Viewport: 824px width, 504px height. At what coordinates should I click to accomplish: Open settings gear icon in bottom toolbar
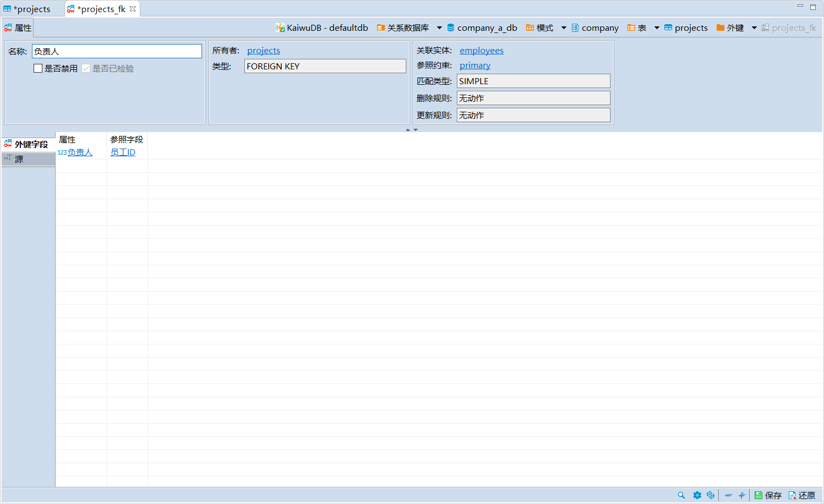click(x=697, y=495)
